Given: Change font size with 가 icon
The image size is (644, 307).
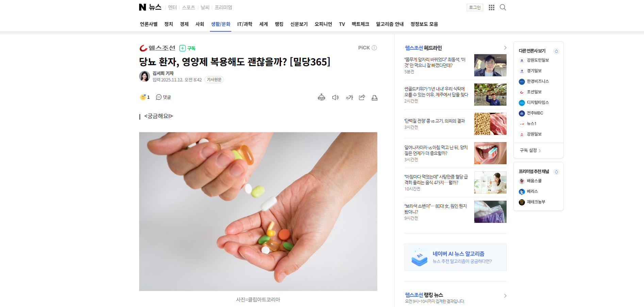Looking at the screenshot, I should (349, 97).
